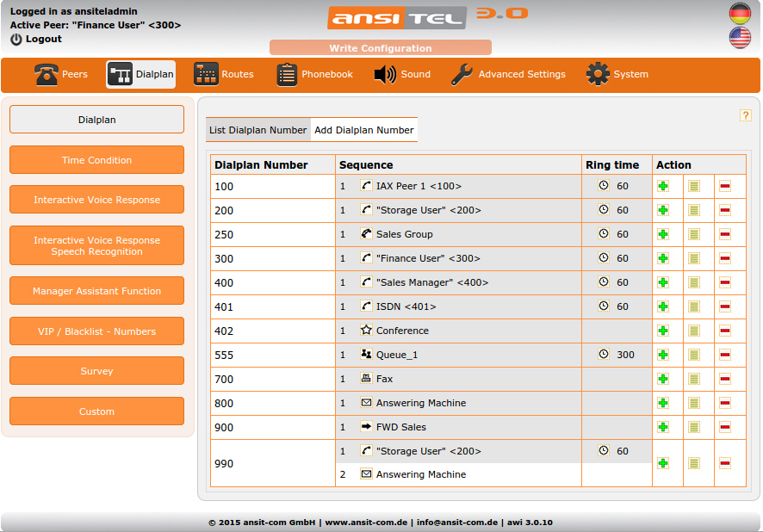763x532 pixels.
Task: Click the Logout power icon
Action: (16, 40)
